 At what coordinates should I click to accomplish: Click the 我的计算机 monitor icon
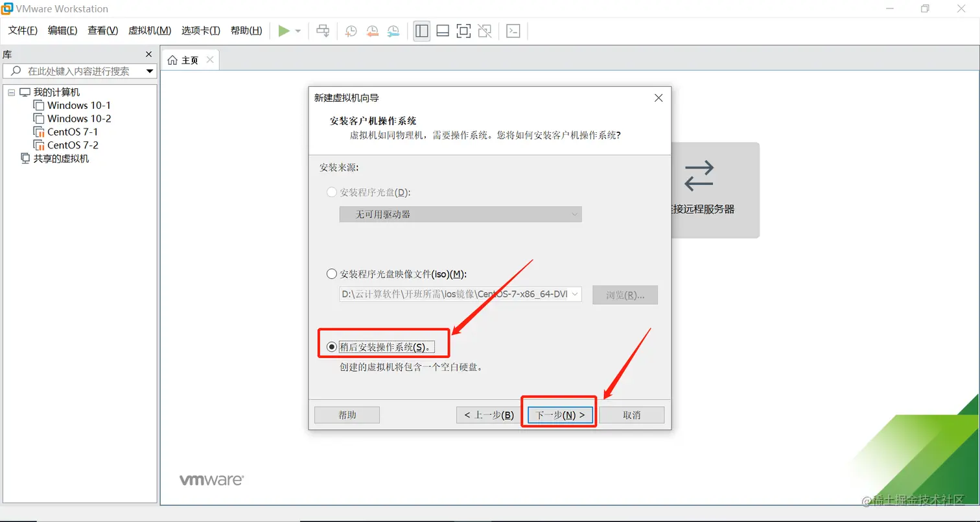tap(25, 92)
